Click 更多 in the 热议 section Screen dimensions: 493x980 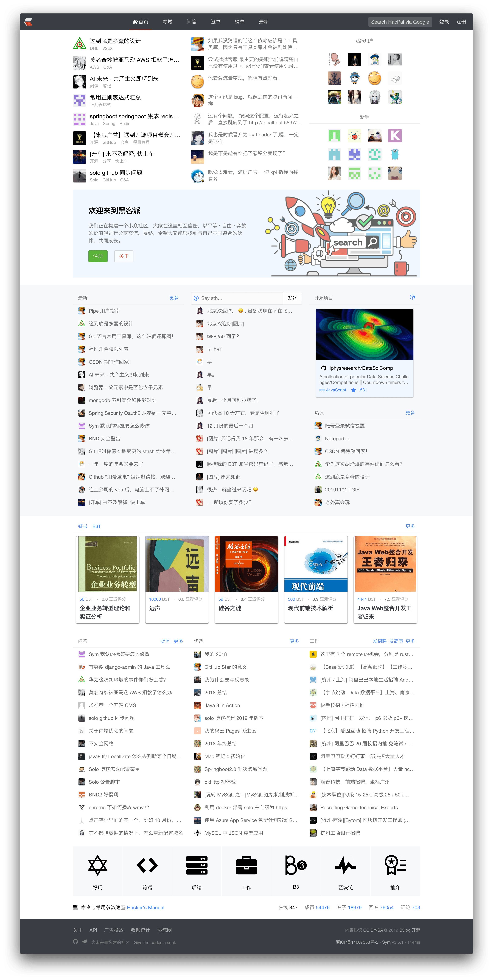click(410, 413)
